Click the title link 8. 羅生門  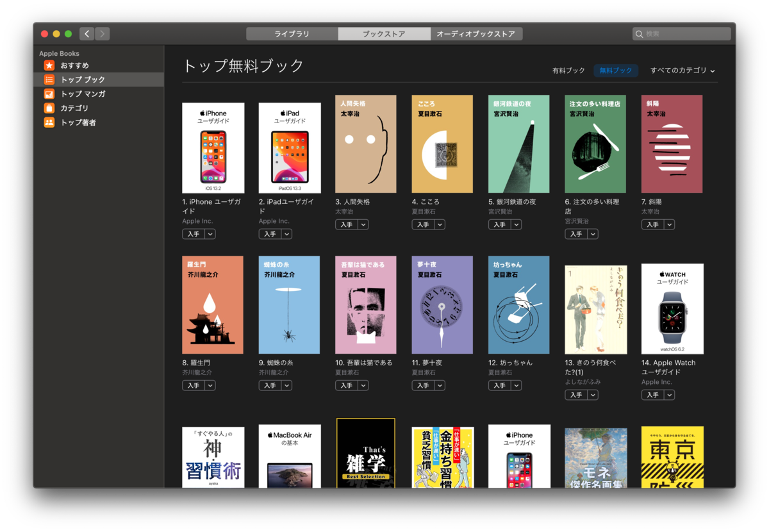[197, 363]
